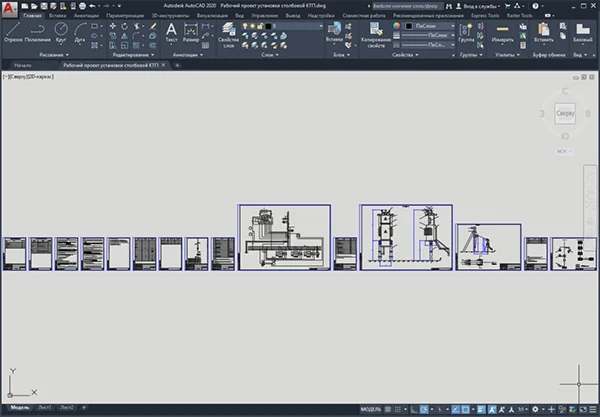The image size is (600, 417).
Task: Open the Вставка ribbon tab
Action: point(57,16)
